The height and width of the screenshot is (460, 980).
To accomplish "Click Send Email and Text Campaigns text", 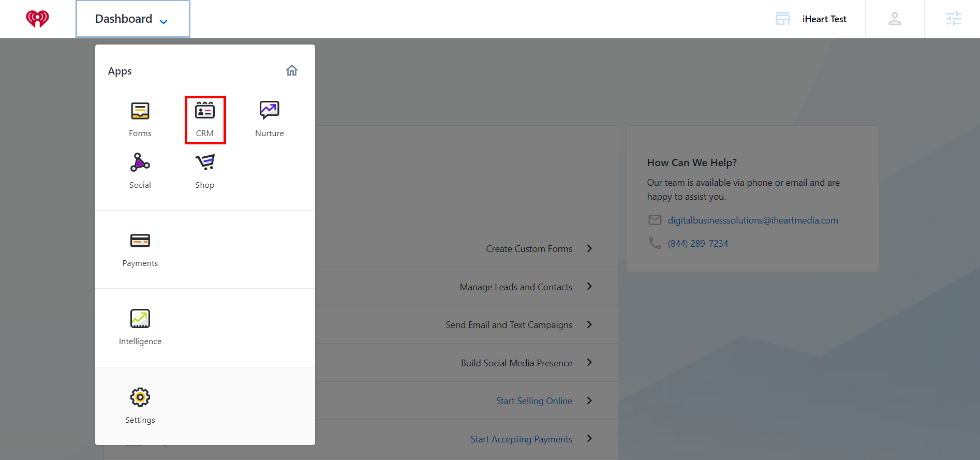I will (509, 325).
